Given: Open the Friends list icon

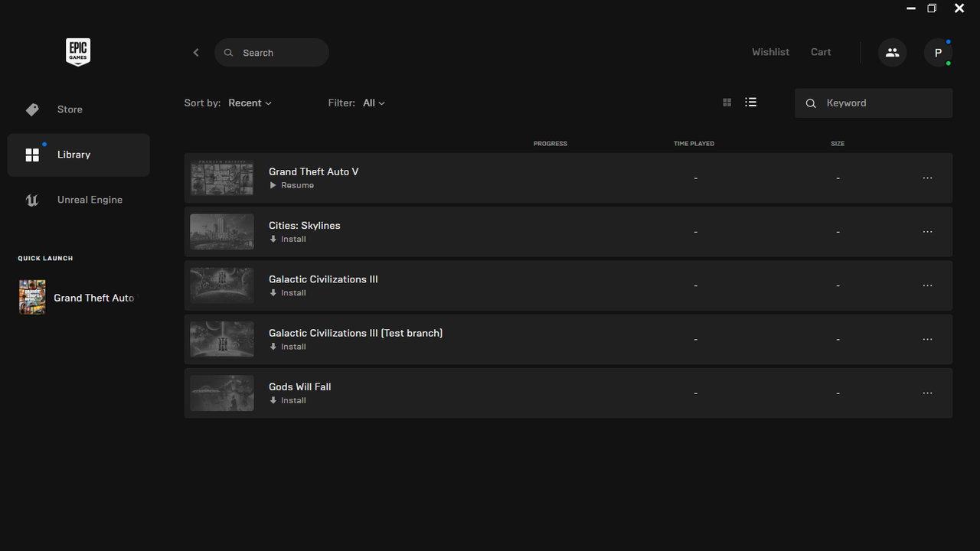Looking at the screenshot, I should tap(892, 52).
